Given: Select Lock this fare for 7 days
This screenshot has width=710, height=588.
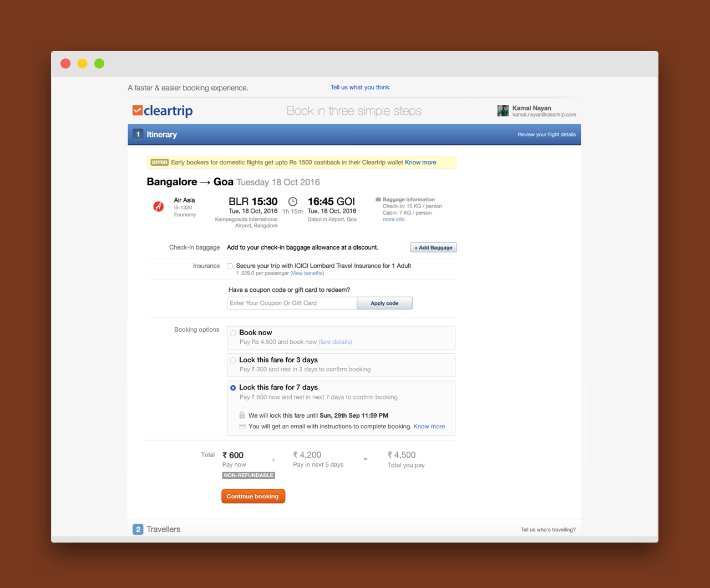Looking at the screenshot, I should (233, 388).
